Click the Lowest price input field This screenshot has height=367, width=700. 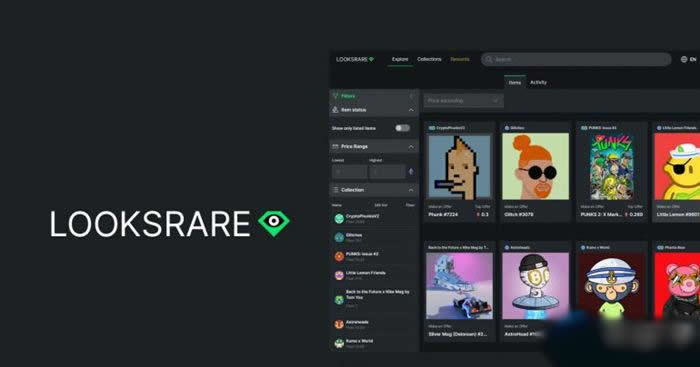click(x=350, y=171)
